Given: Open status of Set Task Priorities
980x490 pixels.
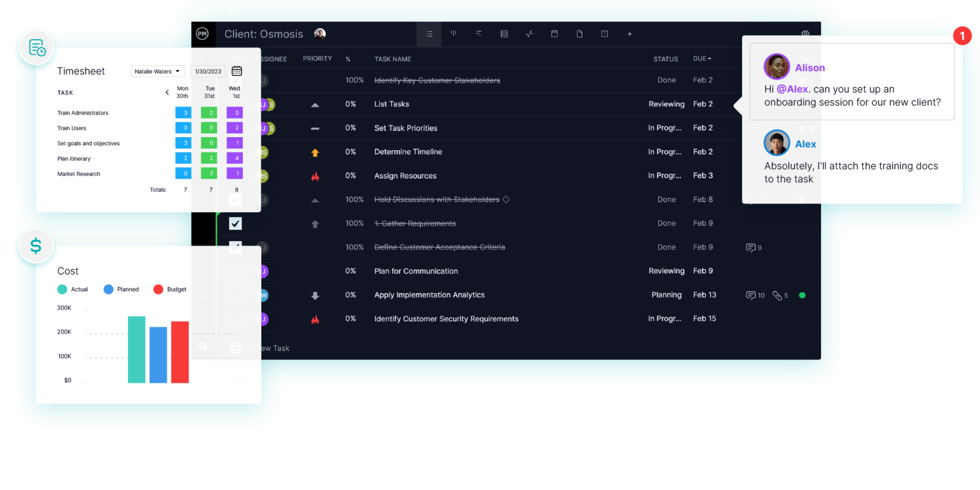Looking at the screenshot, I should point(664,128).
